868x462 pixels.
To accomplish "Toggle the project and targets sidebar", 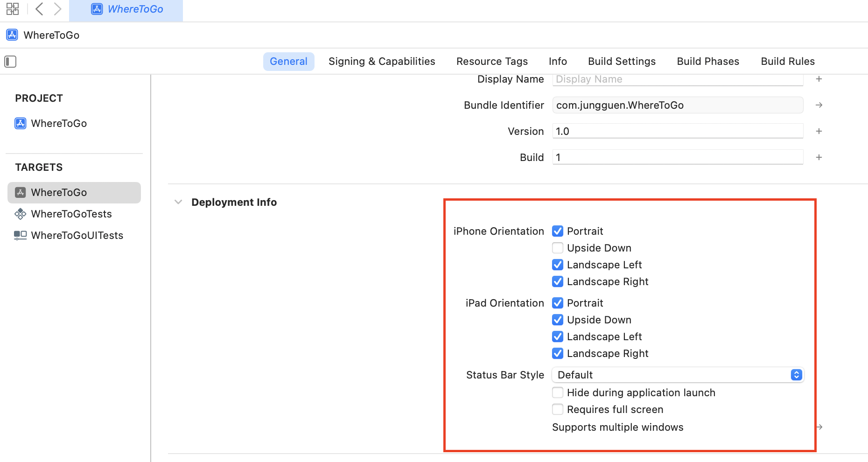I will pos(10,62).
